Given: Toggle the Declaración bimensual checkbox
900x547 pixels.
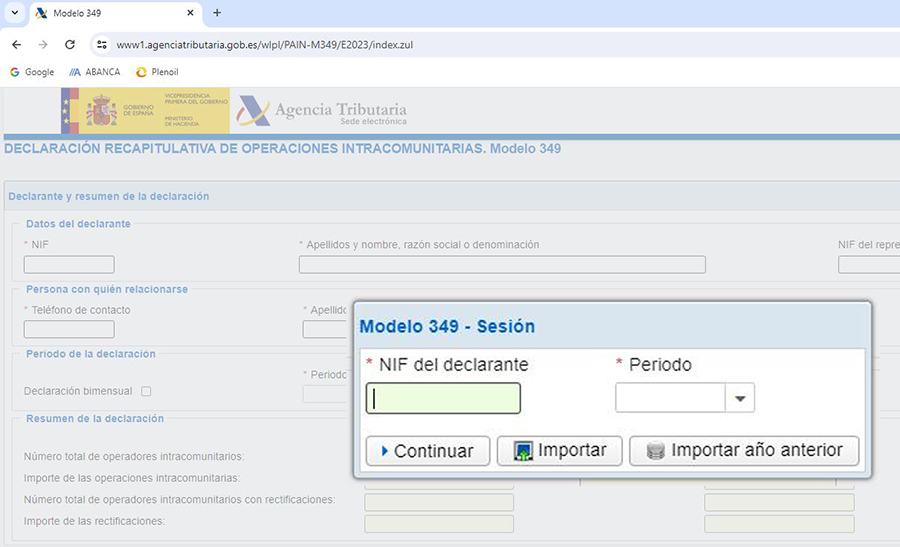Looking at the screenshot, I should point(146,391).
